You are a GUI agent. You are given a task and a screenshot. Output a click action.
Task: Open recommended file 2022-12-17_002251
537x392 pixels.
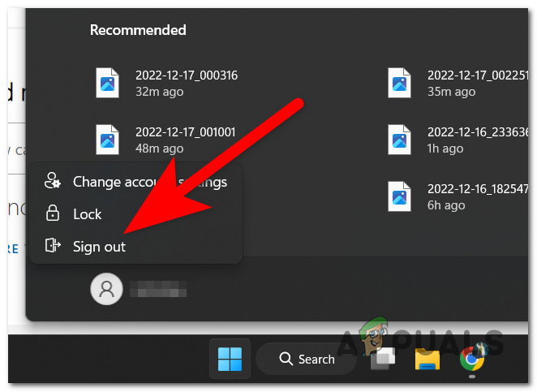click(458, 84)
